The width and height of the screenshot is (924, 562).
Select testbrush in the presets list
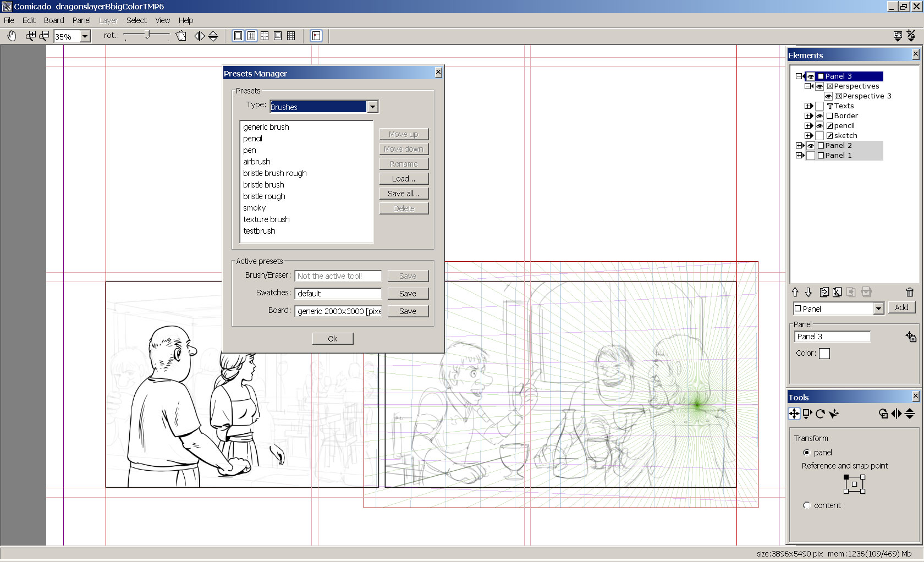259,231
